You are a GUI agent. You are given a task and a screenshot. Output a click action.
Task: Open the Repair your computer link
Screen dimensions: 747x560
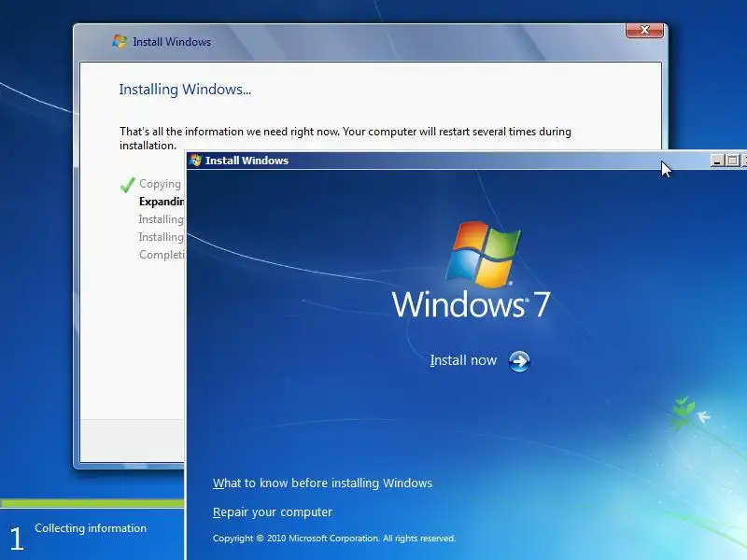pos(273,511)
